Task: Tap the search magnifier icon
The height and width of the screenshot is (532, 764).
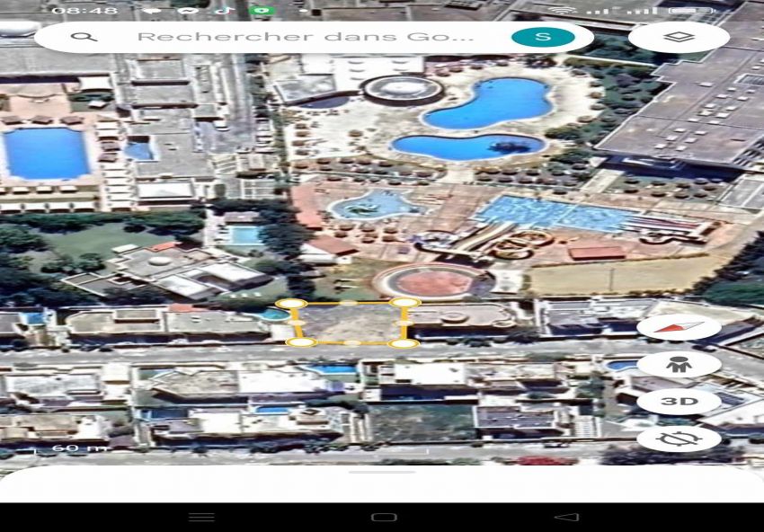Action: tap(84, 37)
